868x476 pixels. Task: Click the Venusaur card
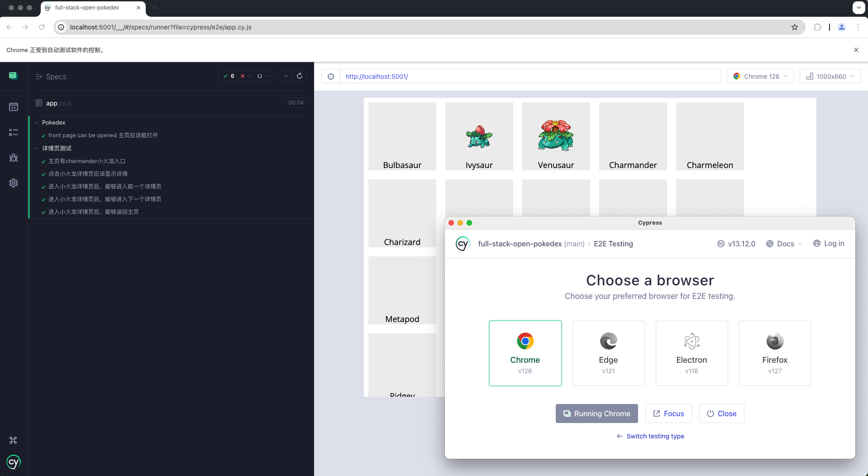[556, 136]
